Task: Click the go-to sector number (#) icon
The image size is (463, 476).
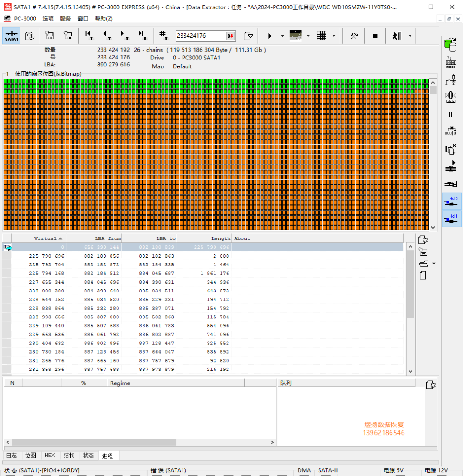Action: pyautogui.click(x=164, y=35)
